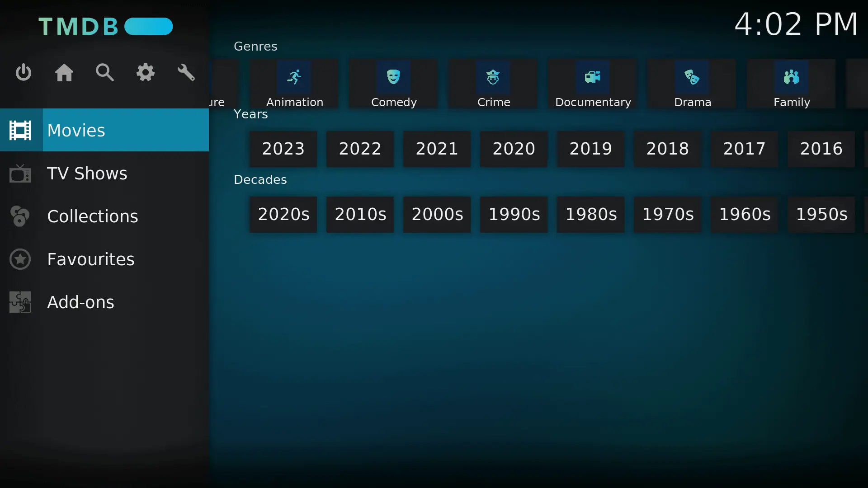Select the 1990s decade option
Viewport: 868px width, 488px height.
(x=514, y=214)
